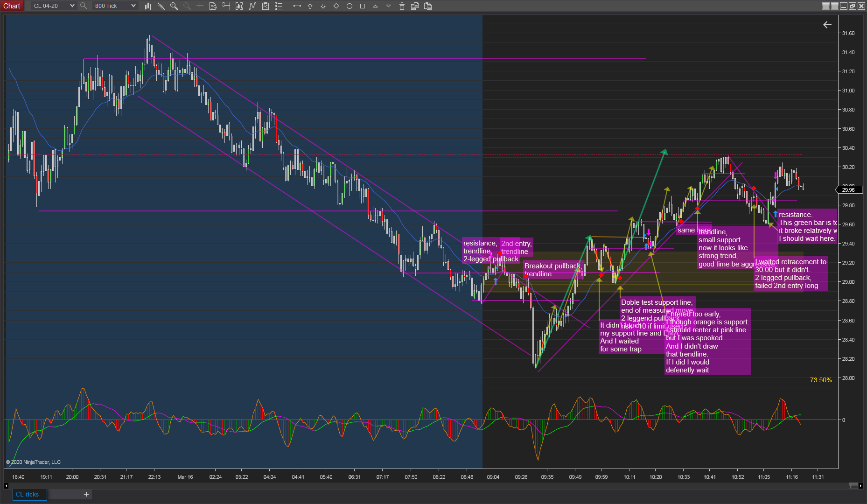Select the Line drawing tool

tap(297, 6)
